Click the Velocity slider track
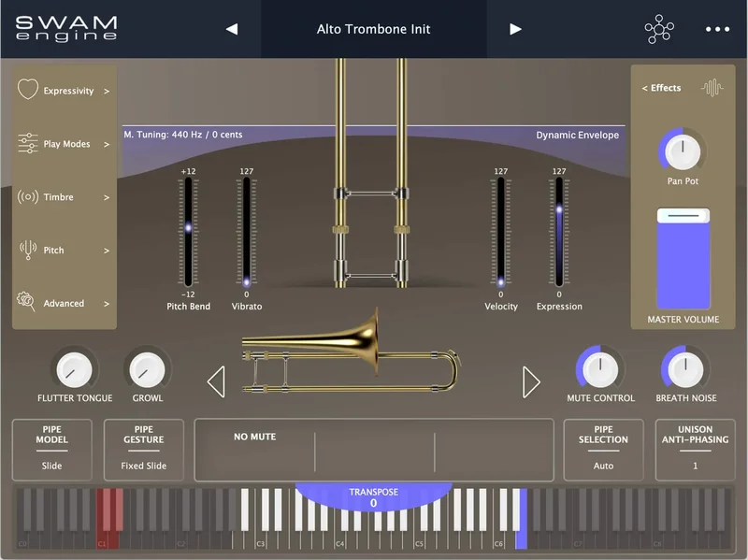The width and height of the screenshot is (748, 560). coord(501,232)
